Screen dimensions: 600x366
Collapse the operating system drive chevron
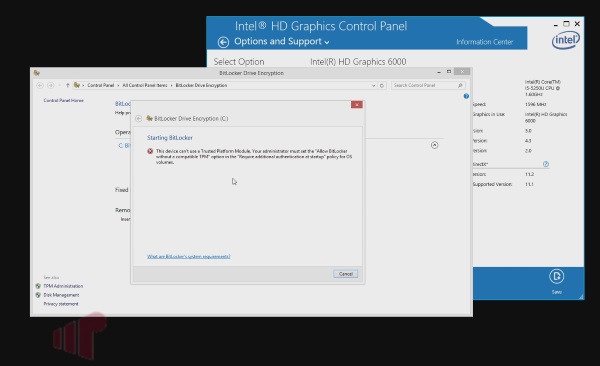(x=434, y=145)
